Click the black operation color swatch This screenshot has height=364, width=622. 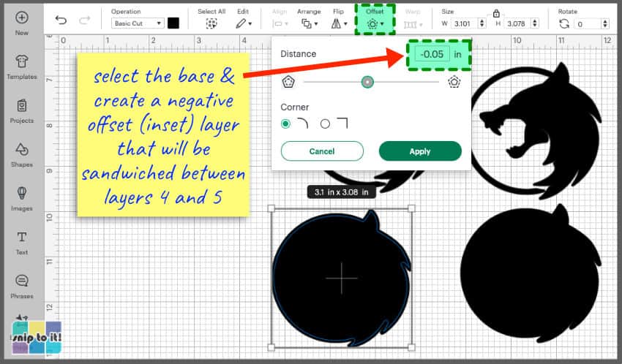(173, 23)
